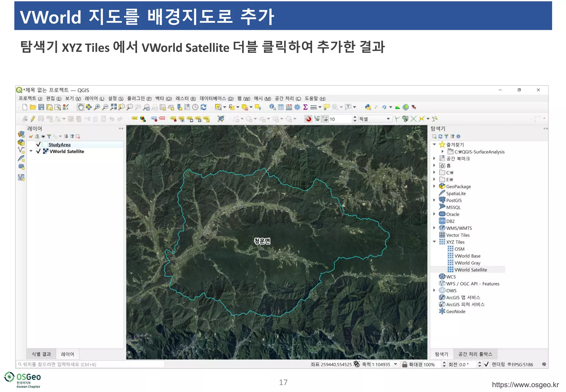
Task: Open the 프로젝트 menu
Action: tap(30, 98)
